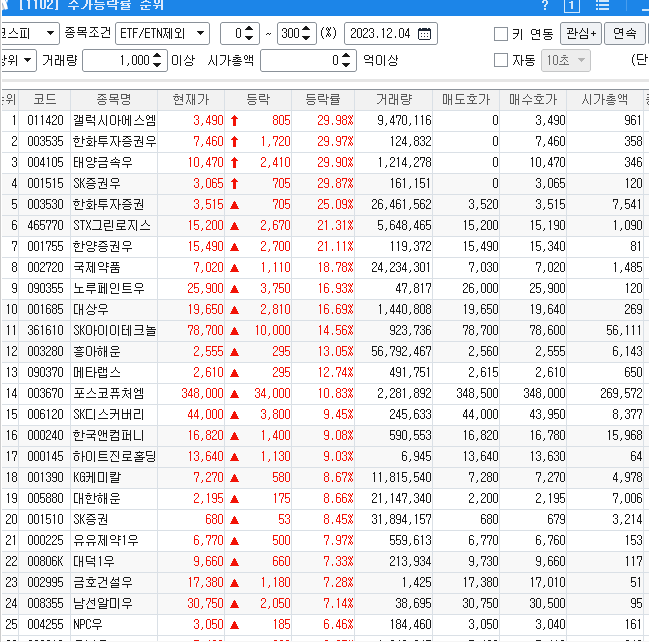Sort by the 거래량 column header
This screenshot has width=649, height=642.
pyautogui.click(x=394, y=99)
